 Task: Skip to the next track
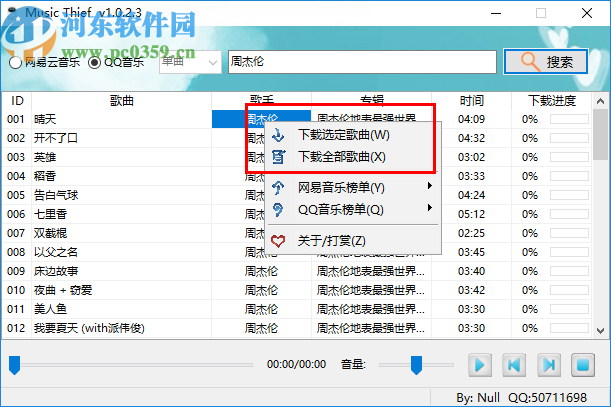549,365
